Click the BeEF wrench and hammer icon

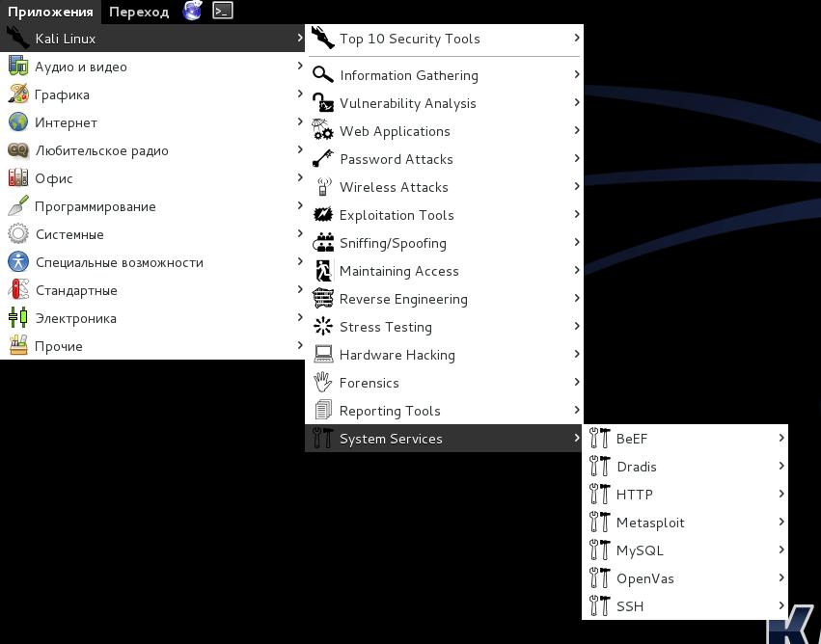click(x=600, y=438)
